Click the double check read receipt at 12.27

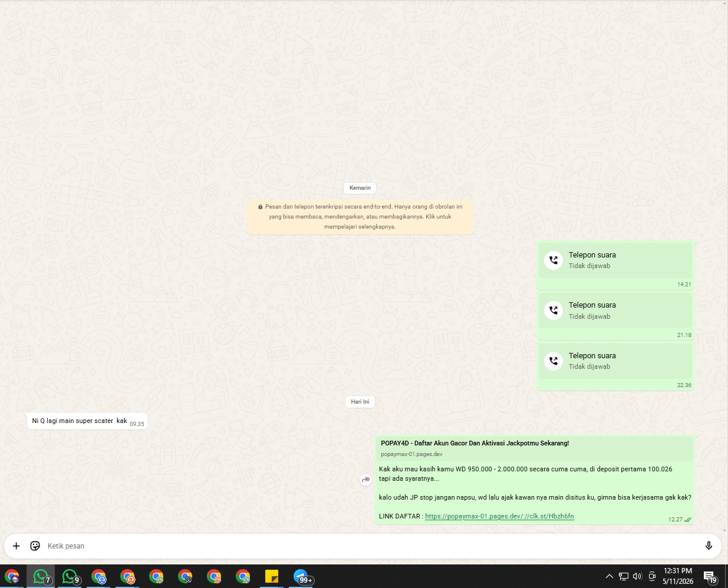click(x=688, y=520)
